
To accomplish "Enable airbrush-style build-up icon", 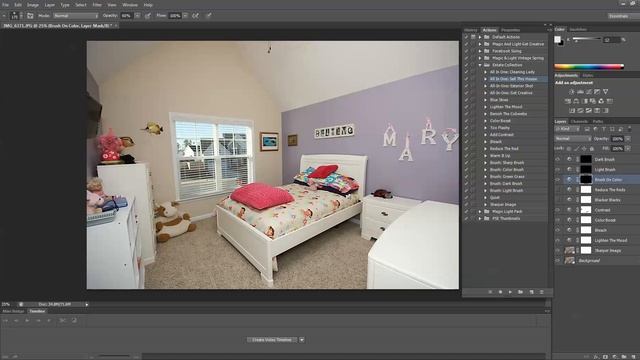I will [196, 16].
